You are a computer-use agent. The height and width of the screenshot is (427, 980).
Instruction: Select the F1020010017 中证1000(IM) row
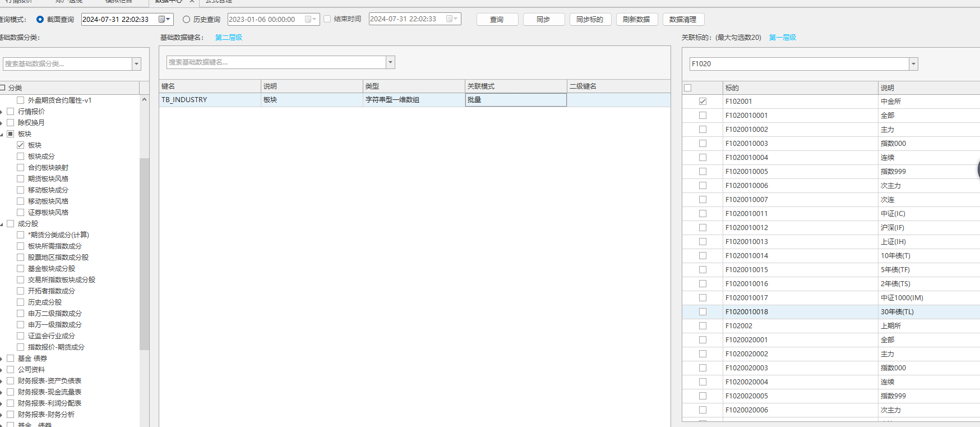(831, 298)
